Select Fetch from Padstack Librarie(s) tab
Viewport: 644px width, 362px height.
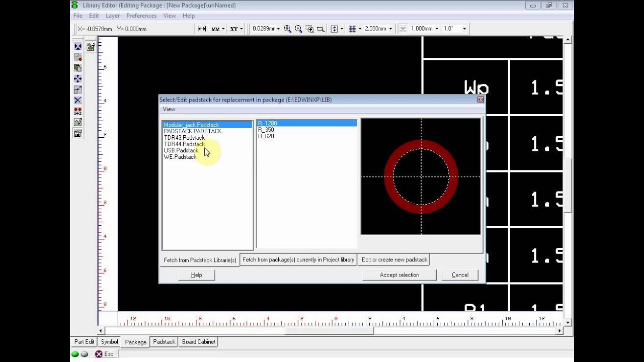point(200,260)
